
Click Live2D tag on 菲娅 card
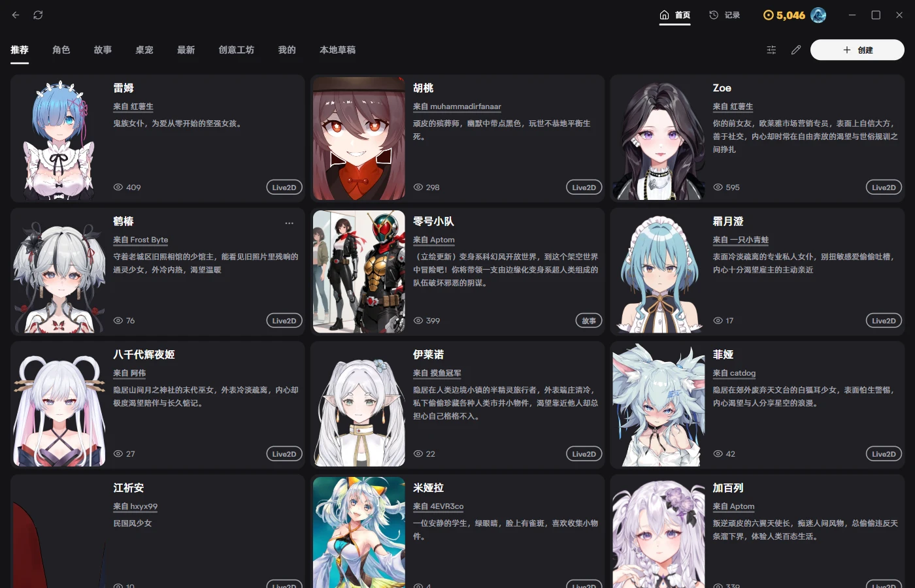pos(884,454)
